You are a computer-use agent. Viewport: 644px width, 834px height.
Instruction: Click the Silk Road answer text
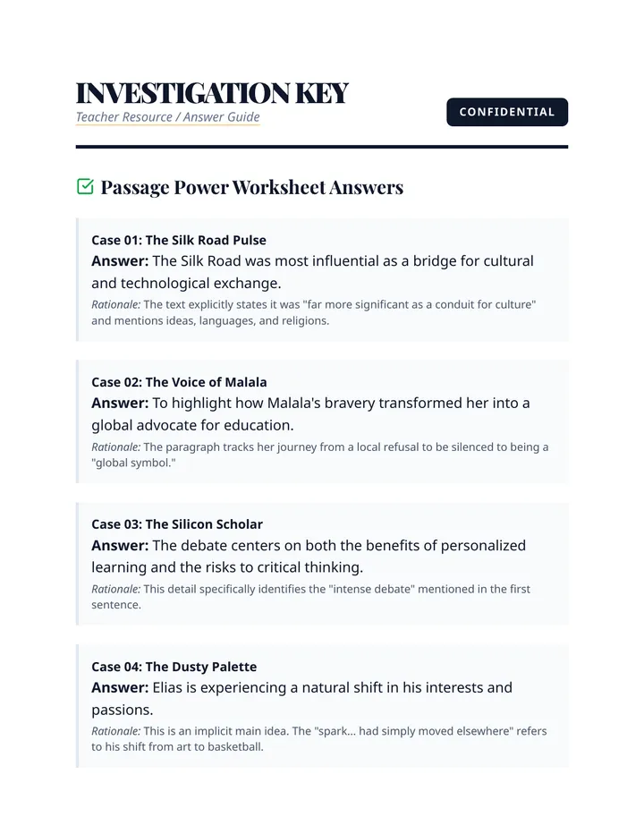[313, 272]
